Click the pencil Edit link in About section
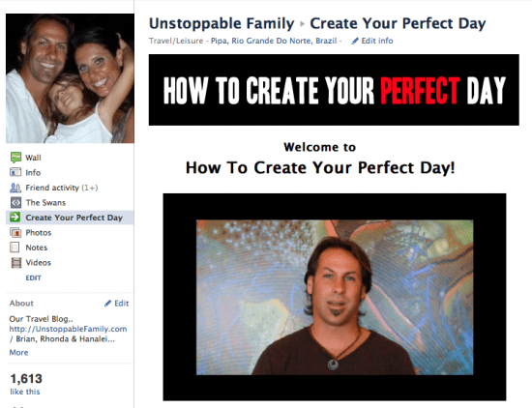 [x=116, y=303]
